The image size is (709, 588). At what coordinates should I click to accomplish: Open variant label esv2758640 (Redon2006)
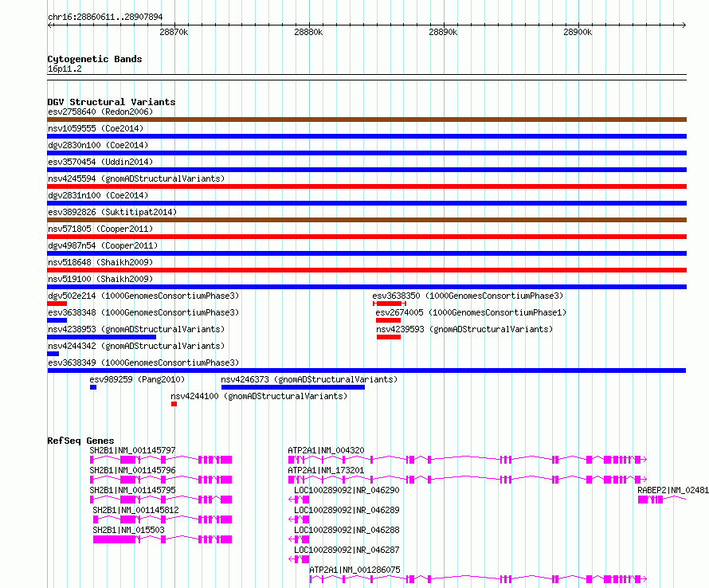pyautogui.click(x=100, y=112)
